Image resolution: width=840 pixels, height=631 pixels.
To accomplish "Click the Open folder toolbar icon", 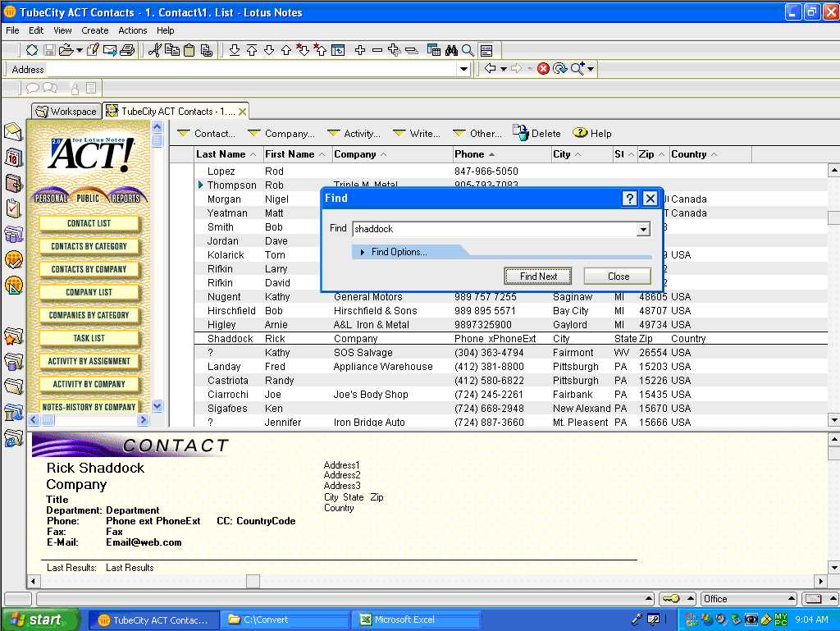I will tap(66, 50).
